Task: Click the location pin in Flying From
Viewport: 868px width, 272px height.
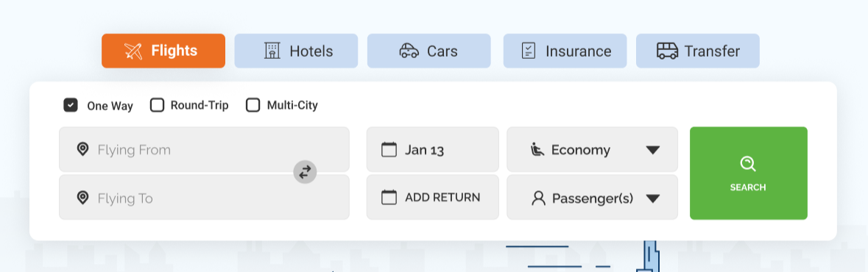Action: (82, 149)
